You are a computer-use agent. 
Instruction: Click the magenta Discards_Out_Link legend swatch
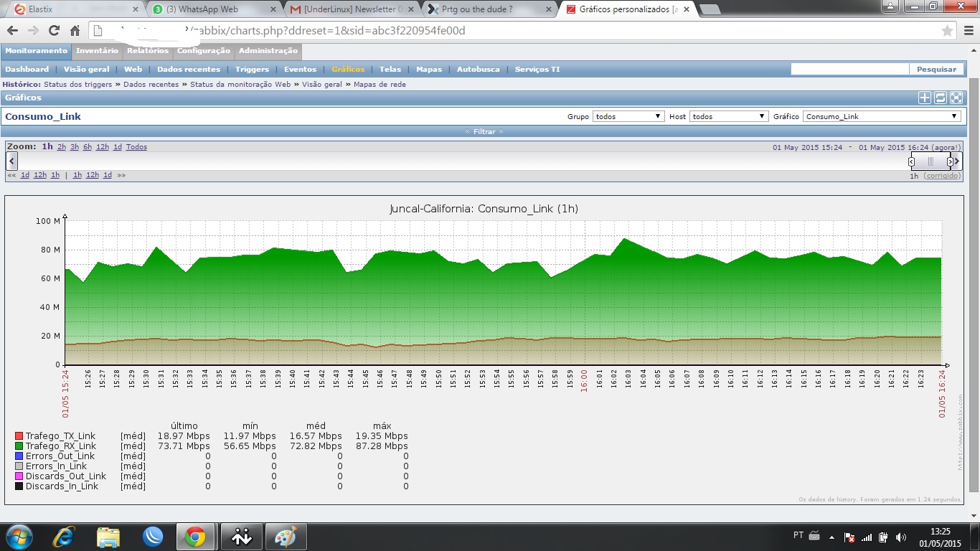[19, 476]
